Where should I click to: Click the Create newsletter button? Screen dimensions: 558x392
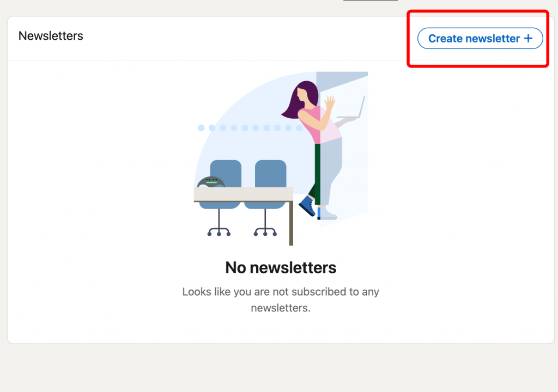coord(480,39)
